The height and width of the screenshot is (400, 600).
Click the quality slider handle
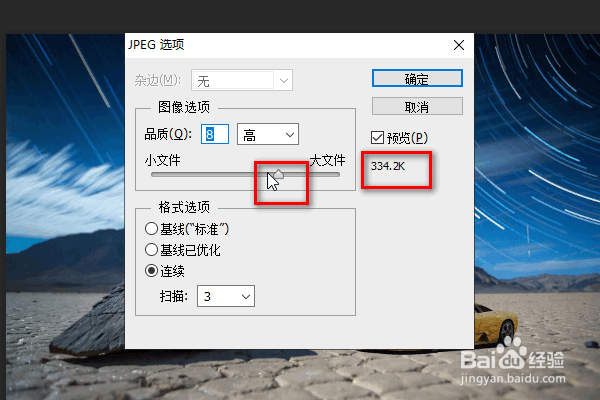point(279,174)
